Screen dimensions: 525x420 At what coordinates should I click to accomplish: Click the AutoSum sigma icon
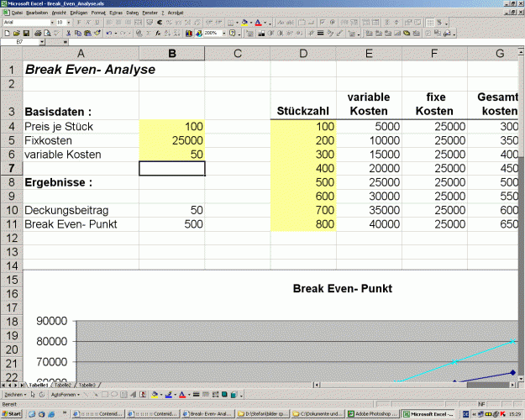click(149, 33)
